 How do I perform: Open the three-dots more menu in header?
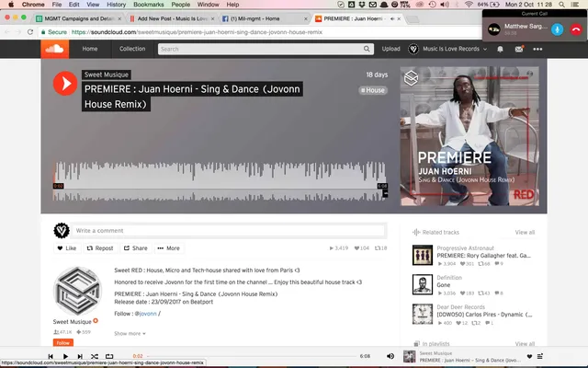[x=537, y=49]
